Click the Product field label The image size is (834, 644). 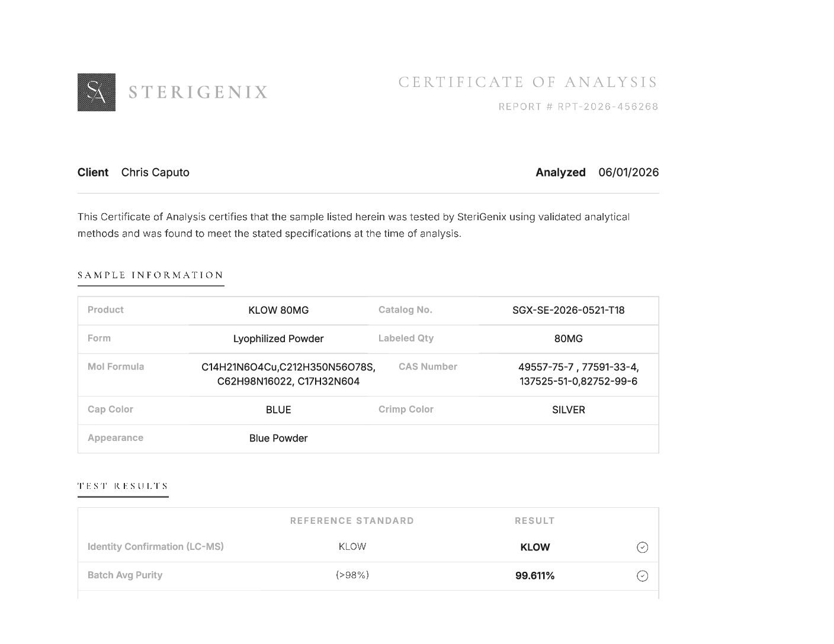105,310
